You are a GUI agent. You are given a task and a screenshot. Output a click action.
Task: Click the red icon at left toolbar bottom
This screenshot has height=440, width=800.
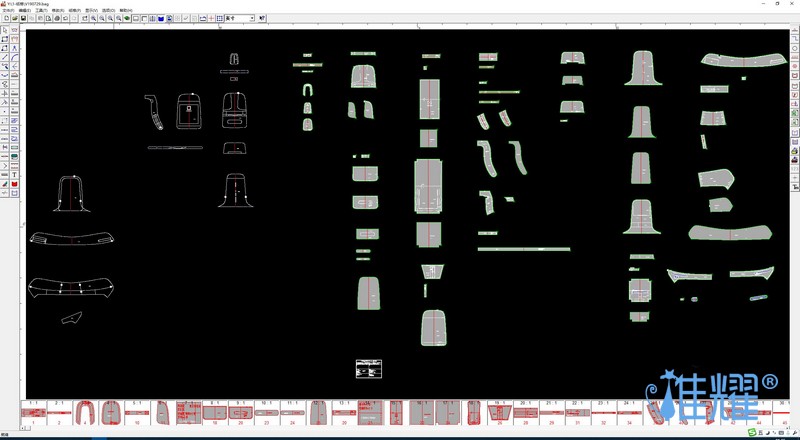coord(15,184)
